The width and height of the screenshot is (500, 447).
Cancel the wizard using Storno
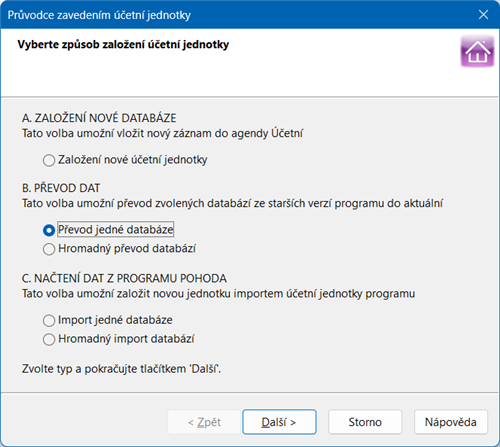tap(365, 422)
